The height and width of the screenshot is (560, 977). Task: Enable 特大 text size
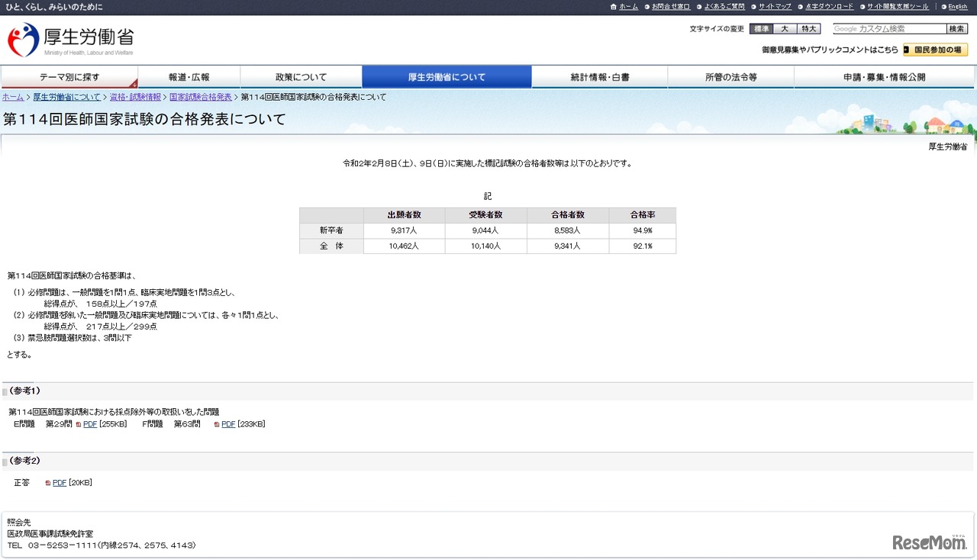tap(808, 28)
